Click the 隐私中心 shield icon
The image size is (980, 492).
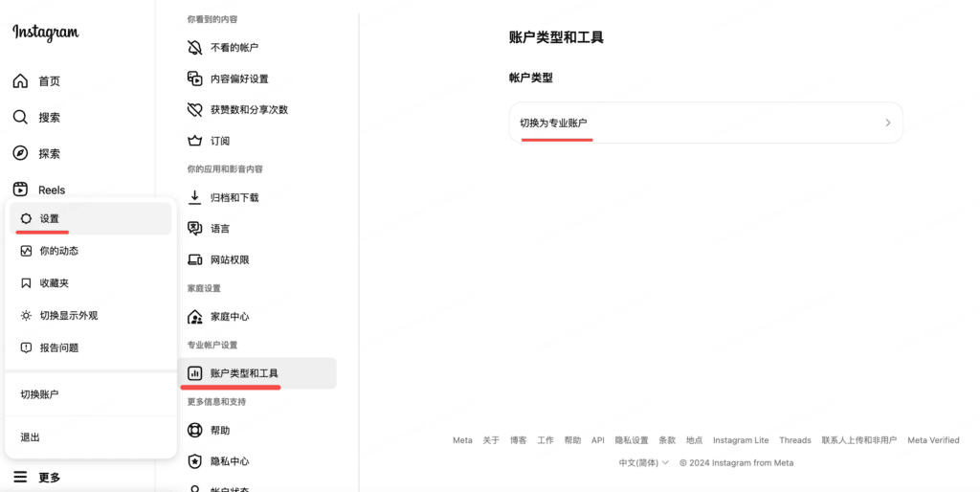[195, 461]
